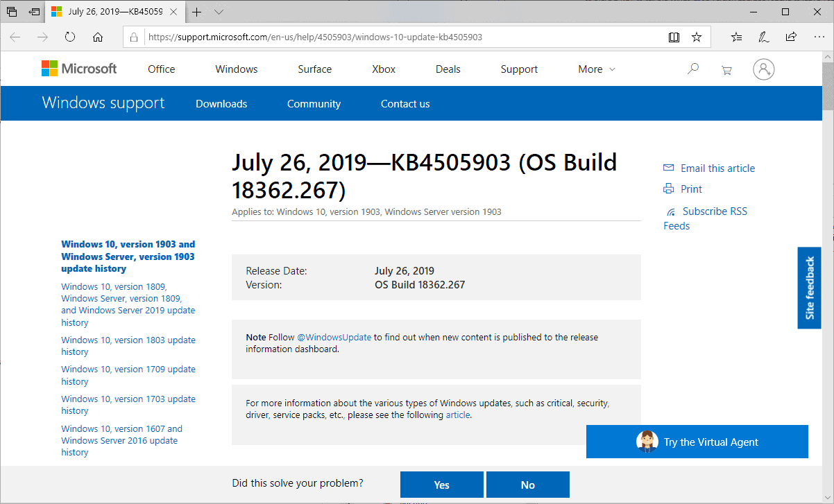Open the Community menu item
This screenshot has height=504, width=834.
[314, 103]
